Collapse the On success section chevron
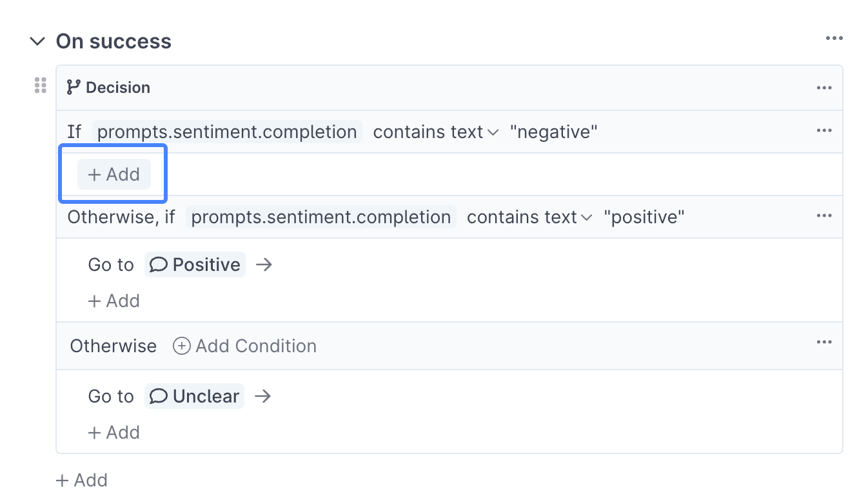This screenshot has width=868, height=498. (x=38, y=41)
